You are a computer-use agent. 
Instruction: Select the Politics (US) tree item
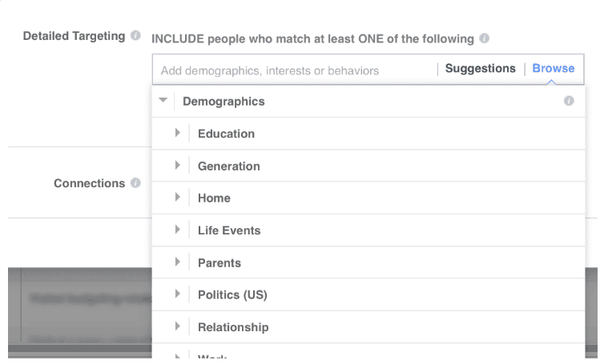click(232, 294)
